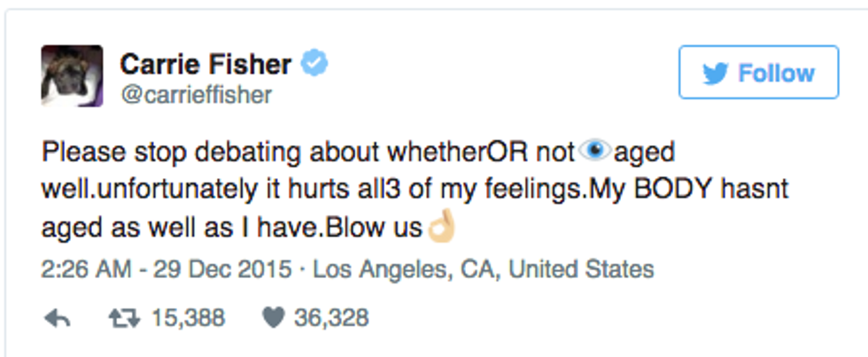
Task: View the 36,328 likes count
Action: pyautogui.click(x=331, y=318)
